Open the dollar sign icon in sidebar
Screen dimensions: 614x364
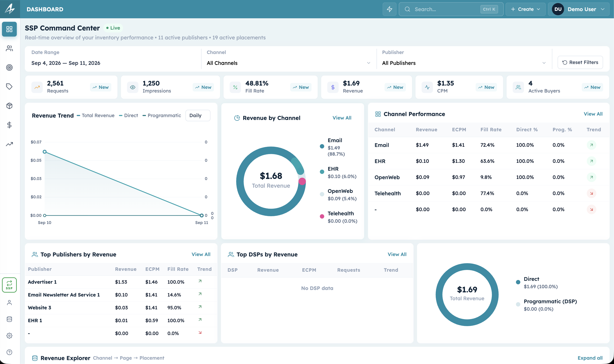point(9,125)
